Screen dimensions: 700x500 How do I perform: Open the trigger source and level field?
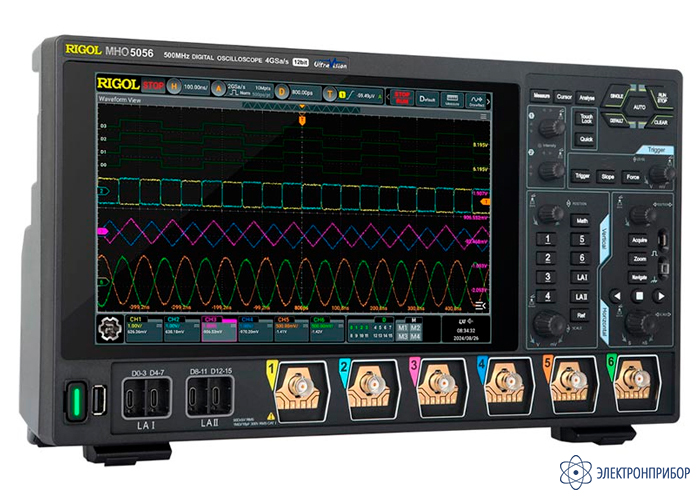click(360, 96)
